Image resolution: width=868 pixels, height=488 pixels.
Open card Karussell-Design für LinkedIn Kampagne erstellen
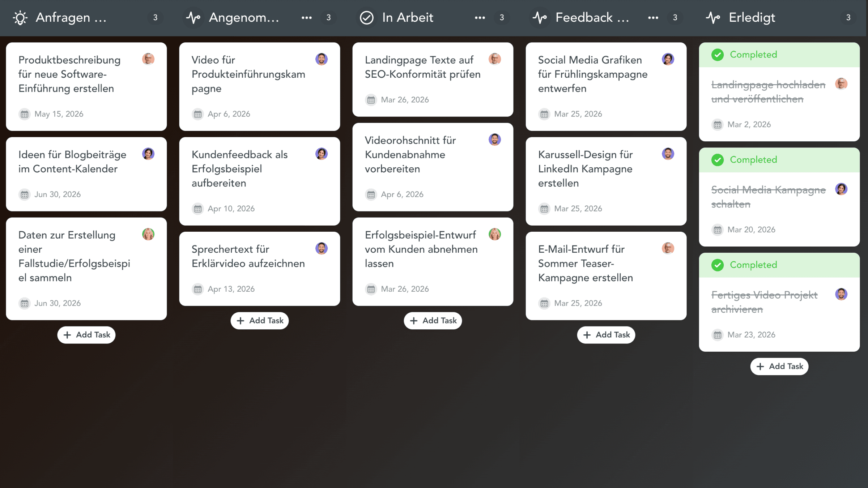pos(606,181)
